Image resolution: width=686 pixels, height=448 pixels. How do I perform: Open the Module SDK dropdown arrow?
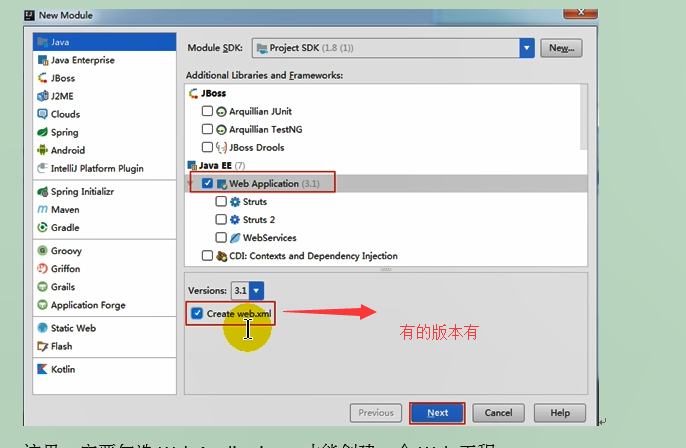[x=527, y=48]
